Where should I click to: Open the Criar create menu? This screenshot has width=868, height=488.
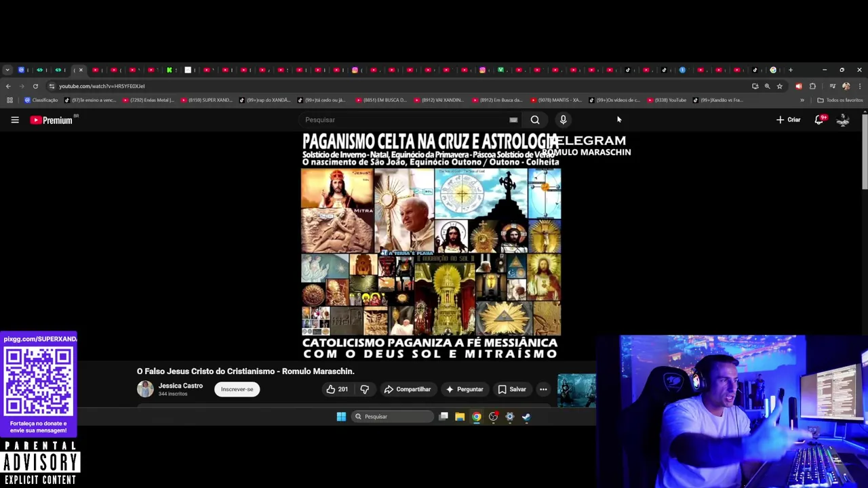click(x=789, y=120)
